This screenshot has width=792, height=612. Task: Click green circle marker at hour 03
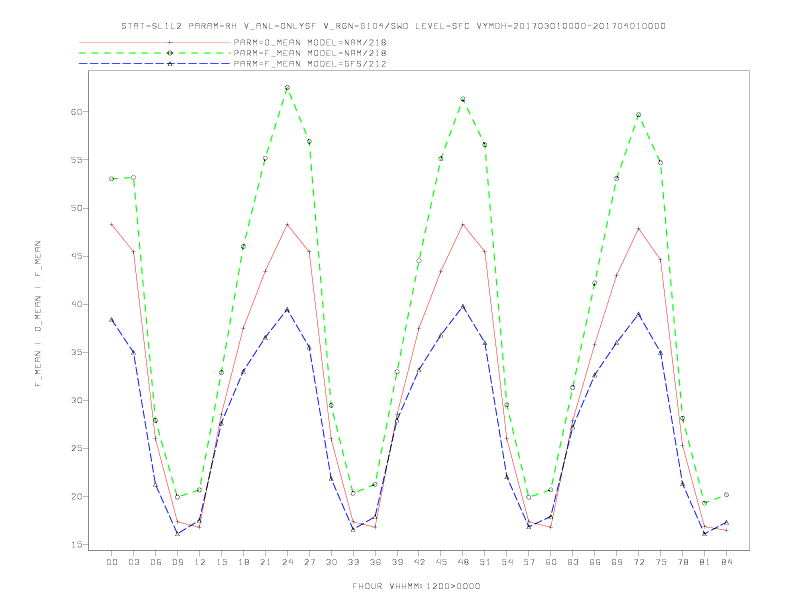click(x=133, y=178)
